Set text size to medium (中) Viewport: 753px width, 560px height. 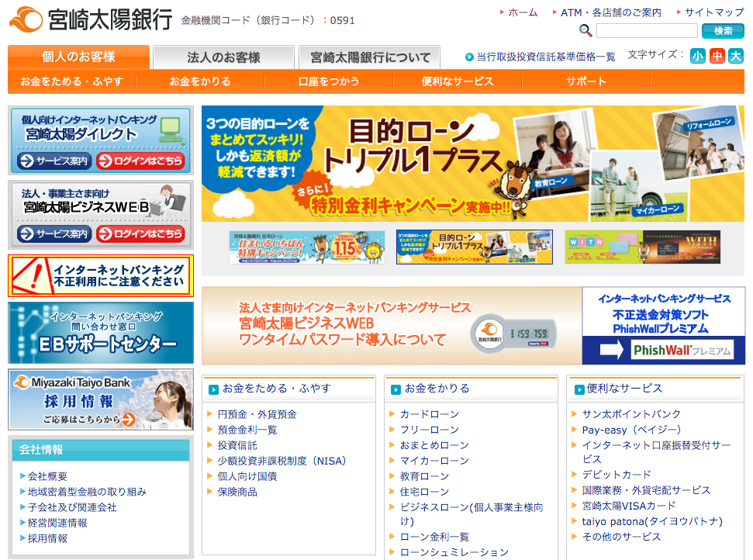coord(717,56)
